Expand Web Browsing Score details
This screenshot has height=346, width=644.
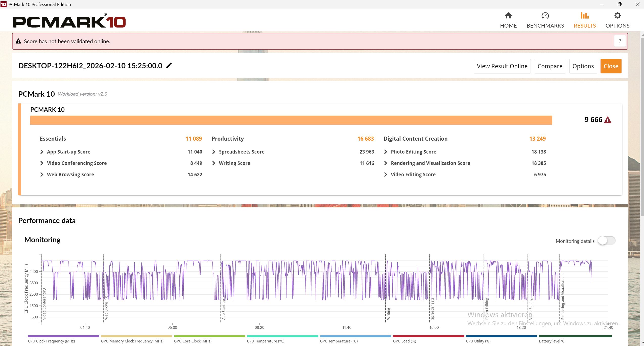tap(42, 175)
